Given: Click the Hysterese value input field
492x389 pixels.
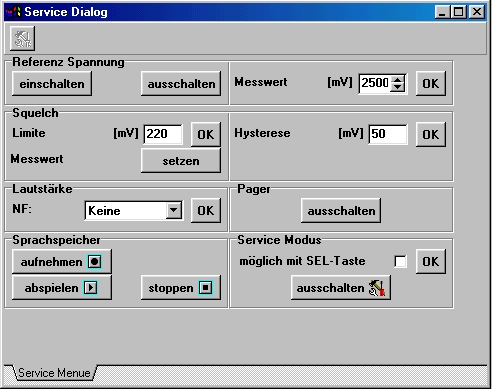Looking at the screenshot, I should tap(388, 134).
